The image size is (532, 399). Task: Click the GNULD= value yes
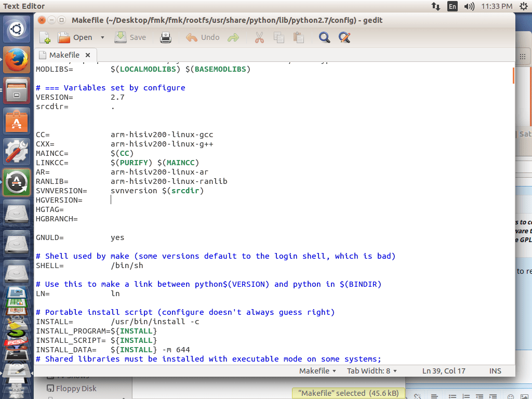click(x=117, y=237)
